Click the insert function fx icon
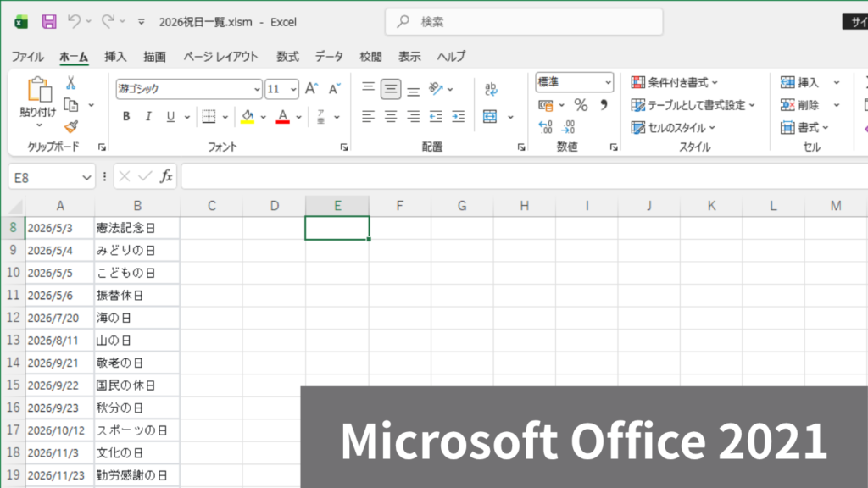 166,176
